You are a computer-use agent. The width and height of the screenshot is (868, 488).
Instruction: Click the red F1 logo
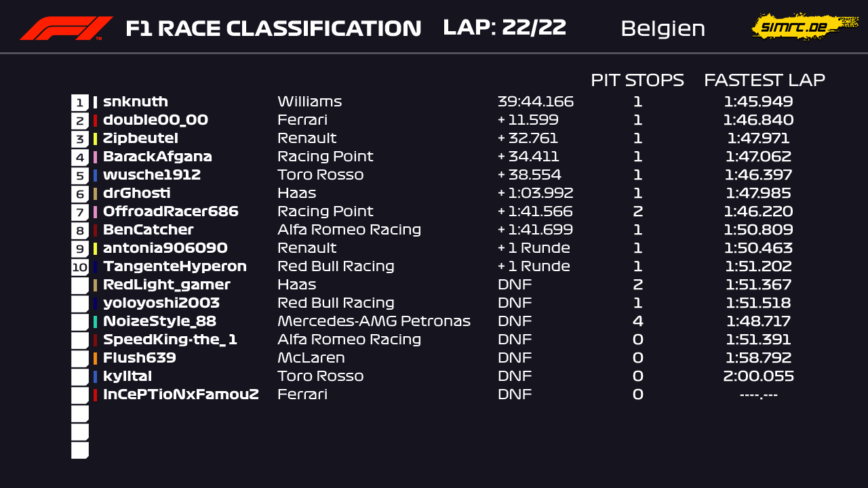tap(66, 28)
